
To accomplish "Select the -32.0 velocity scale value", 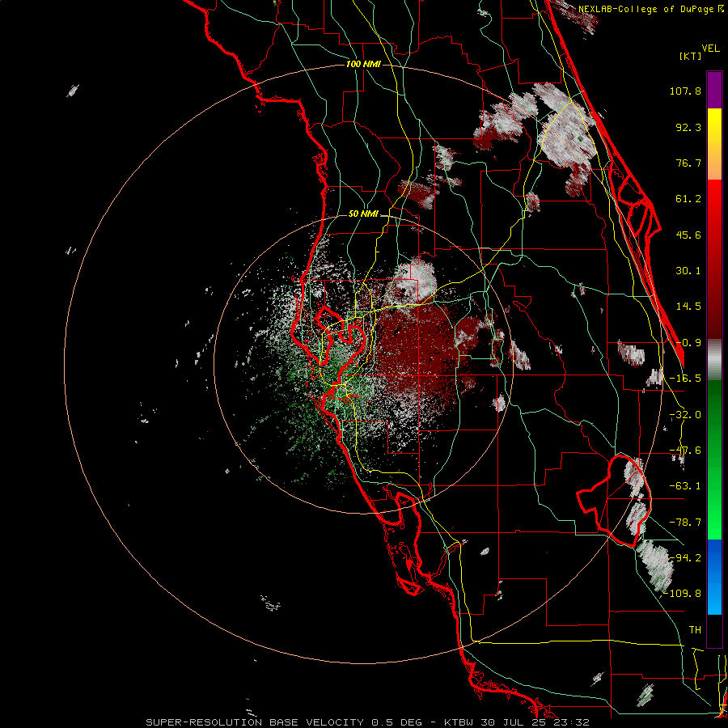I will click(685, 415).
